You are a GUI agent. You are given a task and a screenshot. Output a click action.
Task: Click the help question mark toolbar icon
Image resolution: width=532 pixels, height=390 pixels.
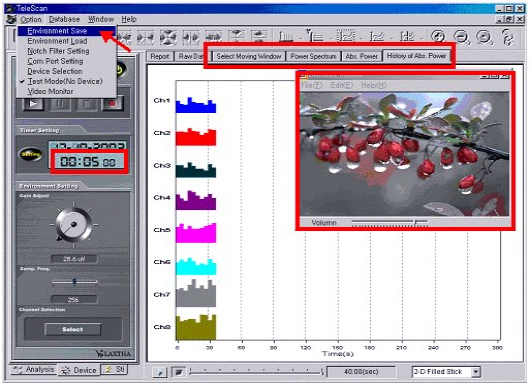[508, 37]
